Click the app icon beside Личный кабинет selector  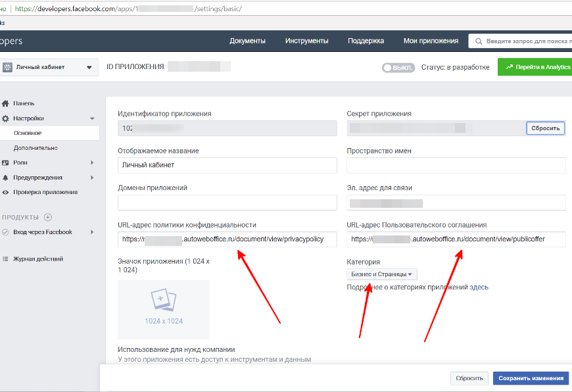point(7,67)
